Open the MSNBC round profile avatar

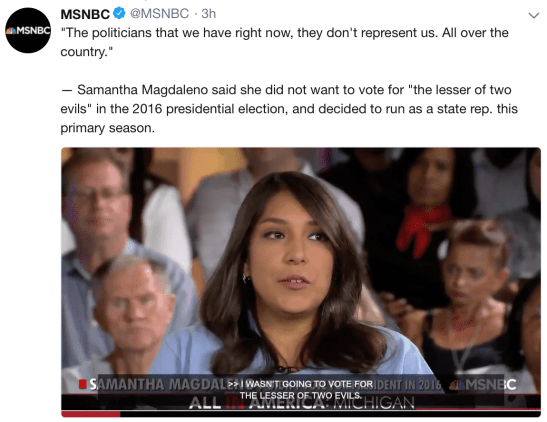pos(28,30)
